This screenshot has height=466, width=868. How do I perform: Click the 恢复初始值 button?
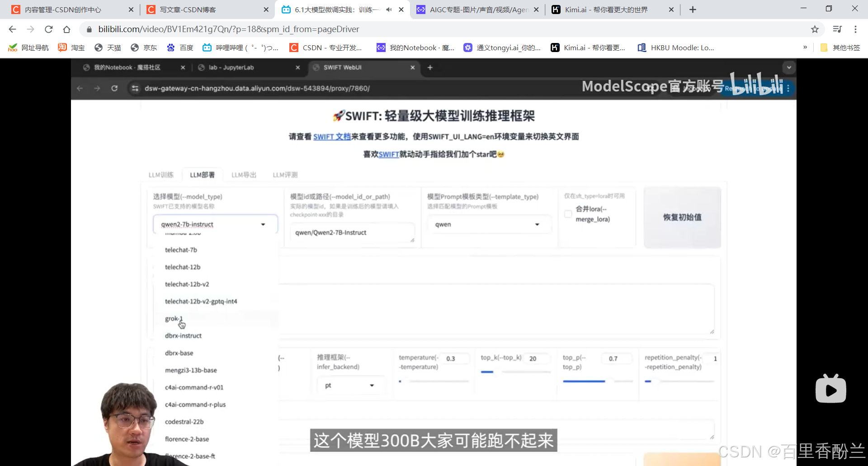pos(682,217)
